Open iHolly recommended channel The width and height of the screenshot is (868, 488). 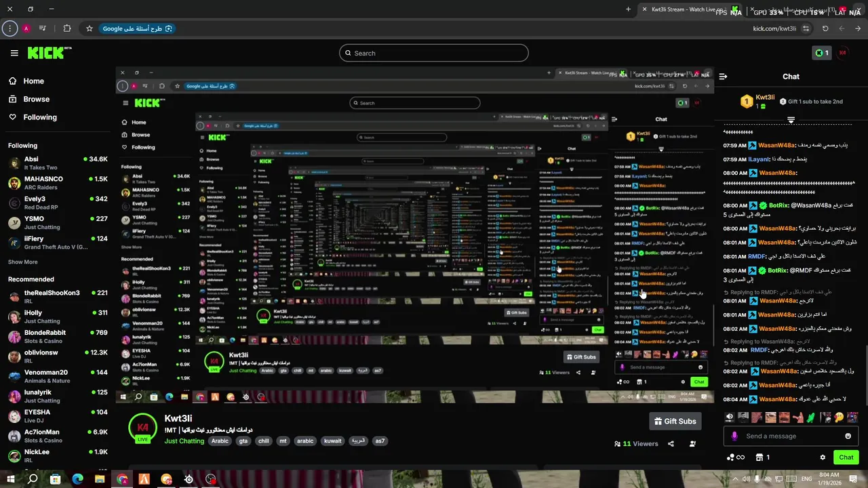[58, 317]
